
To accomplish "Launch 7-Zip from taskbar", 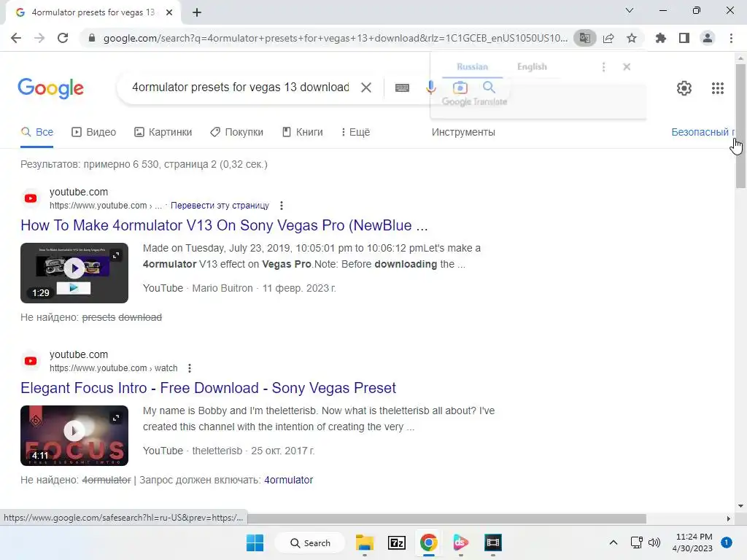I will pyautogui.click(x=396, y=542).
